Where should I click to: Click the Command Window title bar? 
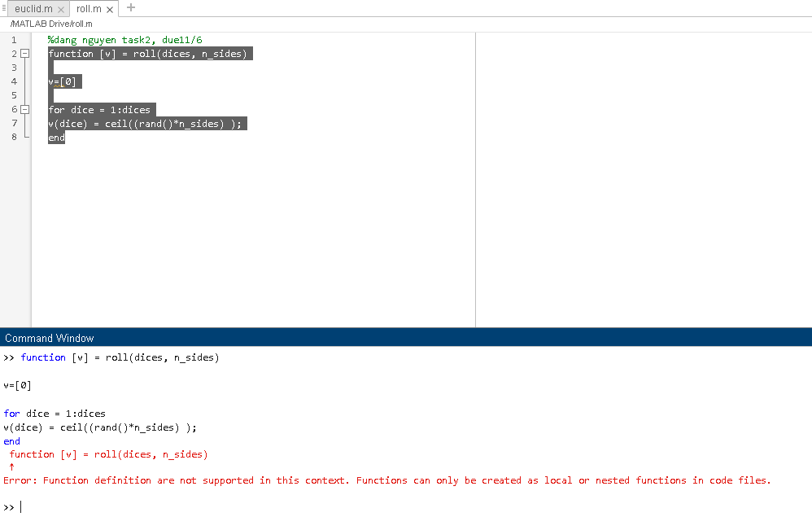49,338
